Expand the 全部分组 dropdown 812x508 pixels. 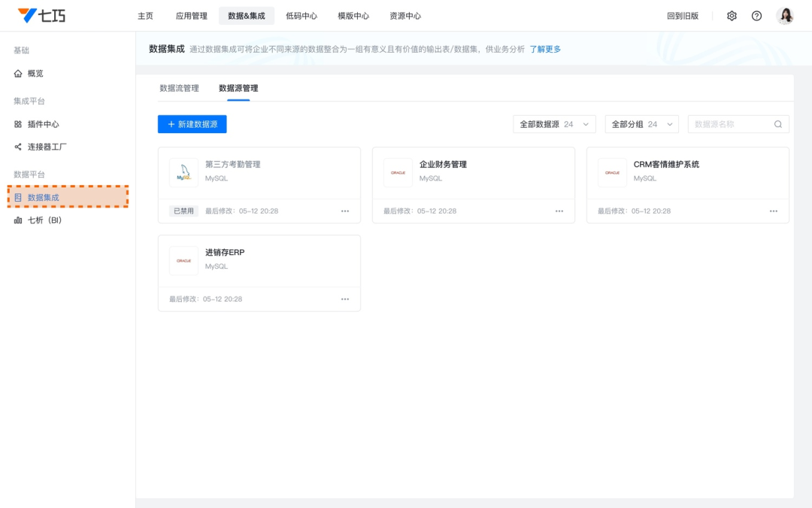pos(641,124)
